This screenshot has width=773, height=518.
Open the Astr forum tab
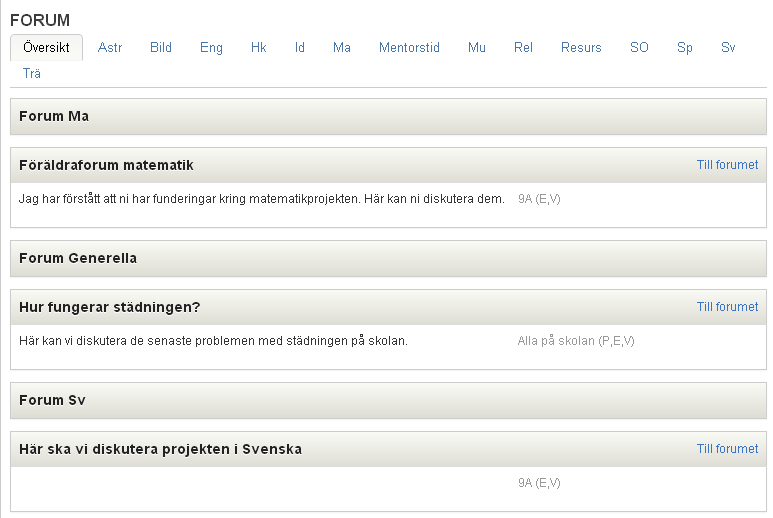[x=110, y=48]
